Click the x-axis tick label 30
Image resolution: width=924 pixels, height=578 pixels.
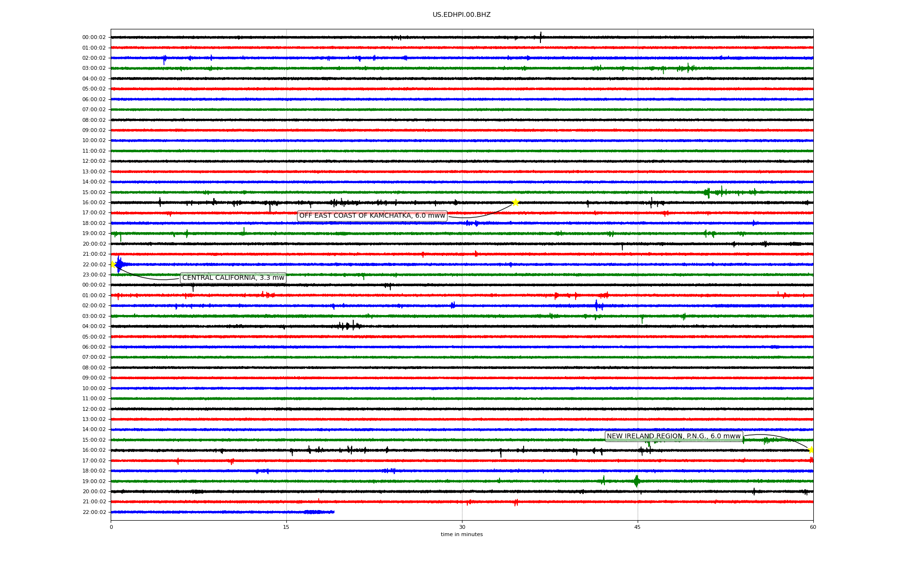coord(462,527)
